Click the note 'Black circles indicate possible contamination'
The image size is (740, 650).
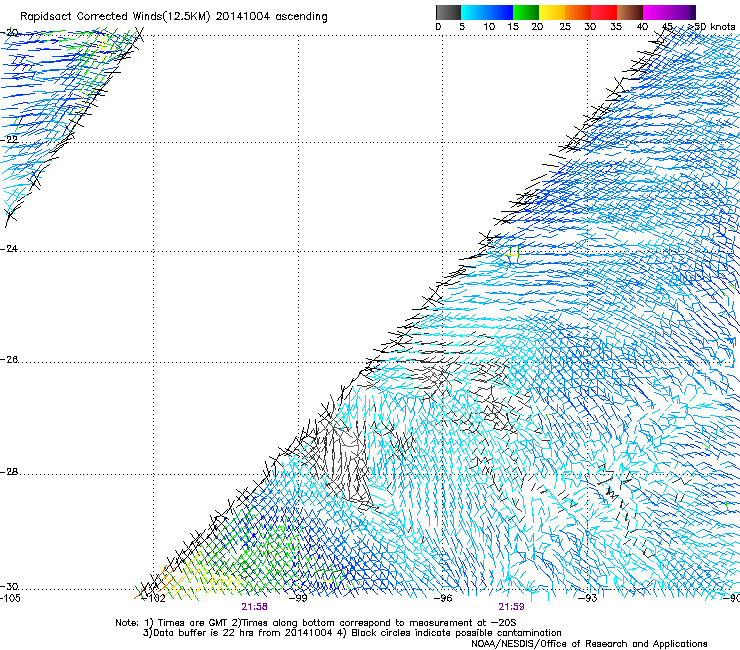pyautogui.click(x=456, y=633)
